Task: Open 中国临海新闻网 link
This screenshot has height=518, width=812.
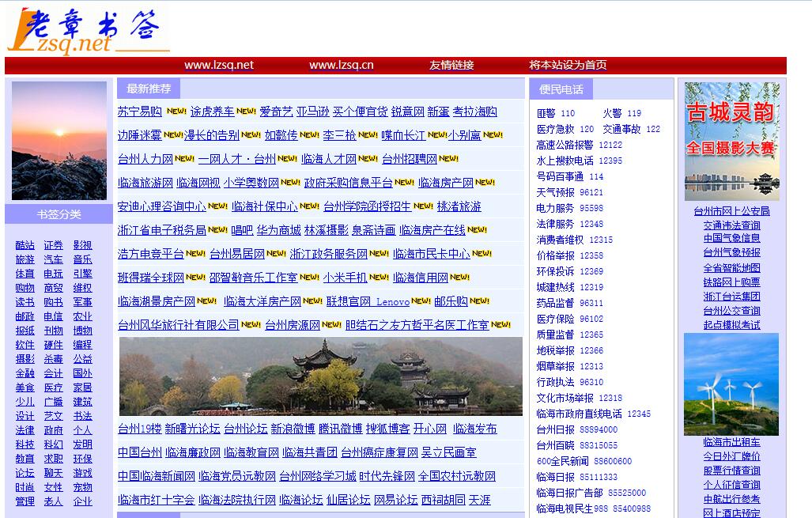Action: coord(157,477)
